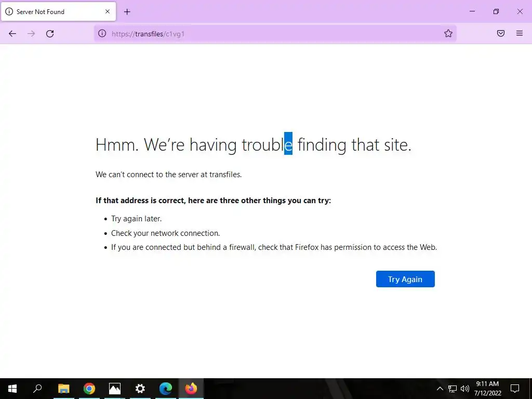532x399 pixels.
Task: Launch File Explorer from the taskbar
Action: [x=63, y=389]
